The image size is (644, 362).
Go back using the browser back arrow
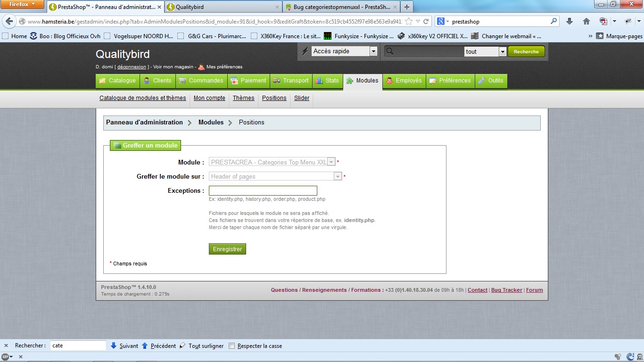tap(9, 22)
